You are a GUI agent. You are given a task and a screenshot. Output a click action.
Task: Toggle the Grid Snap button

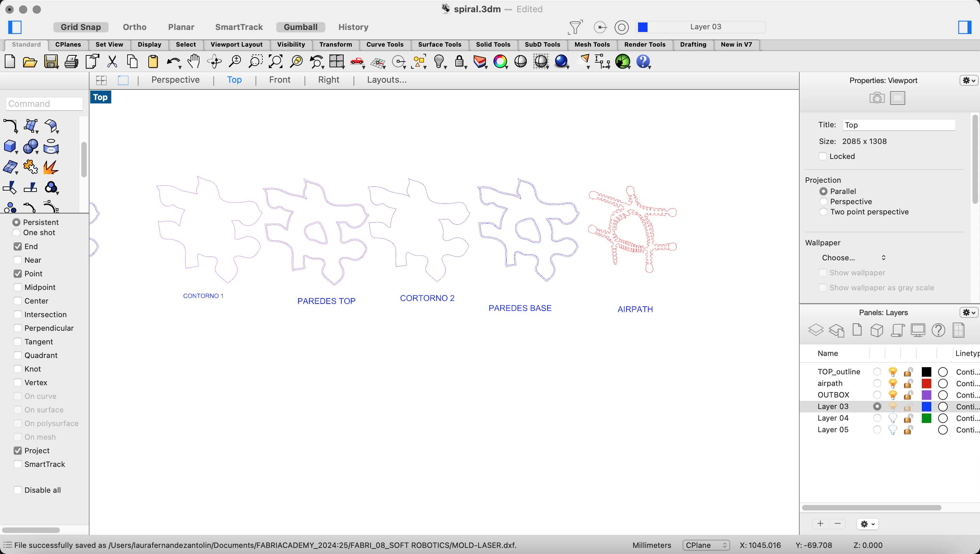tap(81, 27)
